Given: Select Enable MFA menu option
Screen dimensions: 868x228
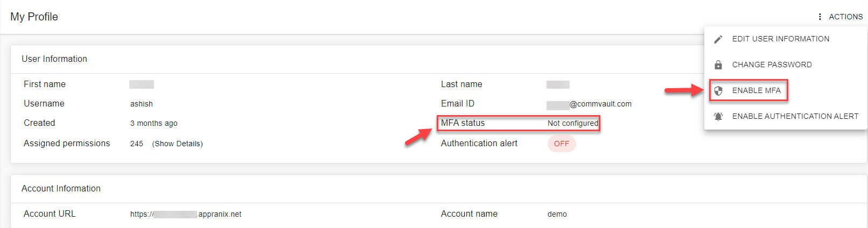Looking at the screenshot, I should point(756,90).
